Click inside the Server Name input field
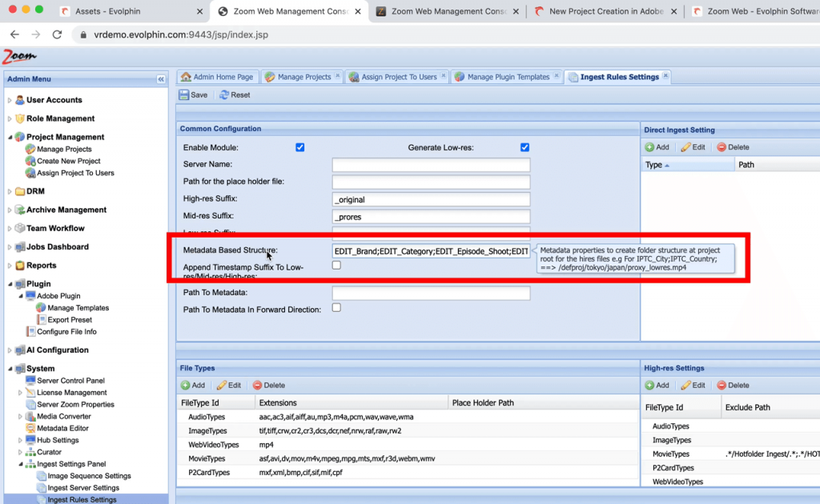820x504 pixels. click(430, 166)
